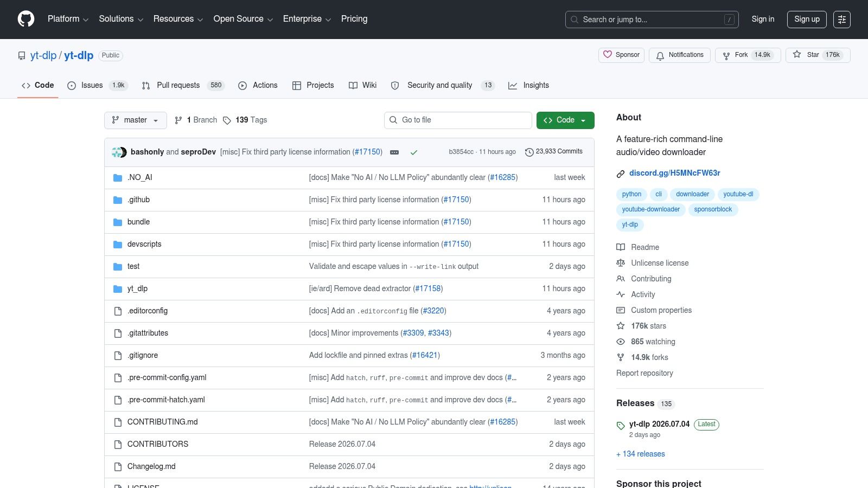Image resolution: width=868 pixels, height=488 pixels.
Task: Click the .editorconfig file icon
Action: coord(118,311)
